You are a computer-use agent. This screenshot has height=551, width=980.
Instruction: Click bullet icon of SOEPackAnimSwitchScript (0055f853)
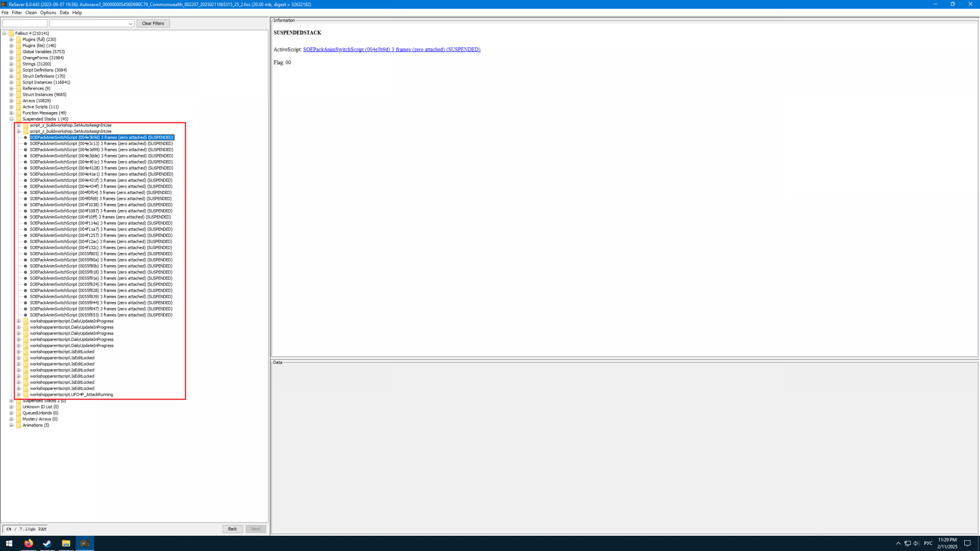click(26, 315)
